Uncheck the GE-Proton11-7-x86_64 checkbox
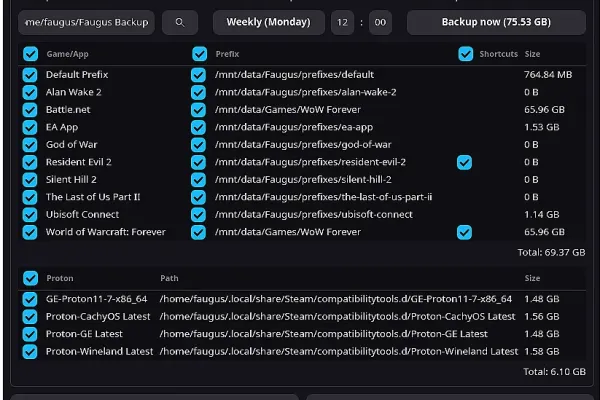This screenshot has height=400, width=600. pos(30,299)
